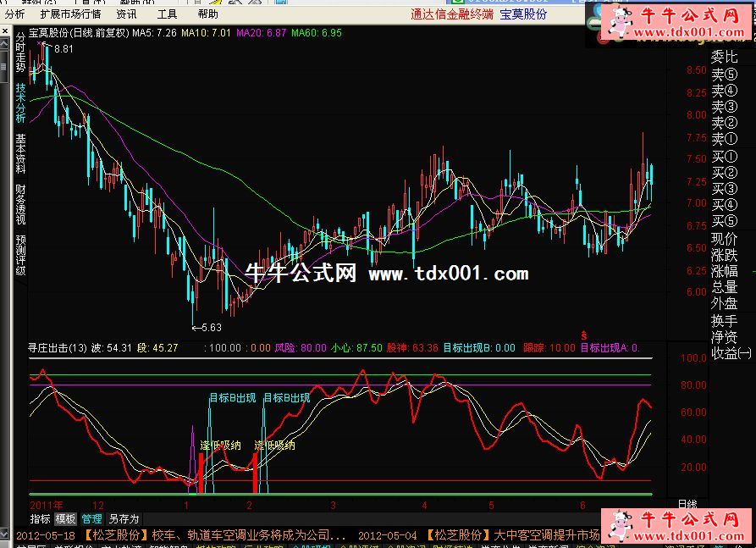Click the 股神: 63.36 indicator value
The width and height of the screenshot is (756, 548).
[x=413, y=348]
